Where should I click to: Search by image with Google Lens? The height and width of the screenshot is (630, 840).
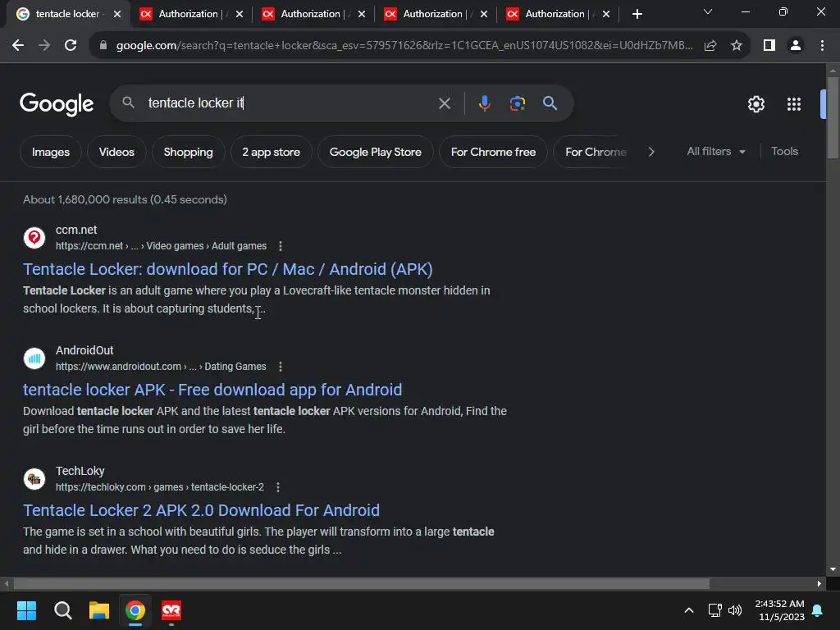pyautogui.click(x=517, y=103)
